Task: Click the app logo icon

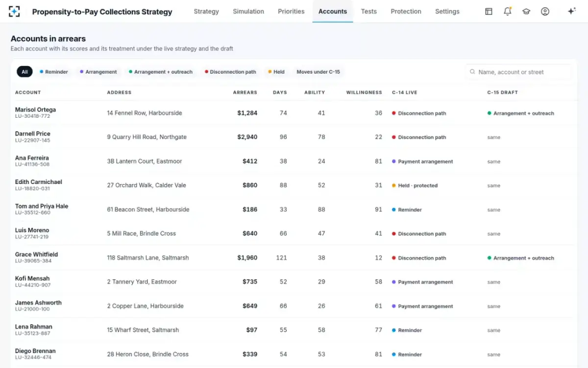Action: [x=15, y=11]
